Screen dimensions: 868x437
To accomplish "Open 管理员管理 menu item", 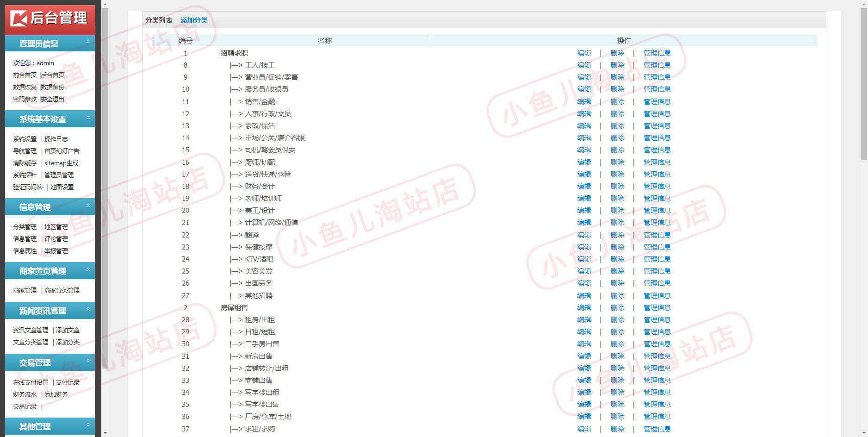I will (x=59, y=175).
